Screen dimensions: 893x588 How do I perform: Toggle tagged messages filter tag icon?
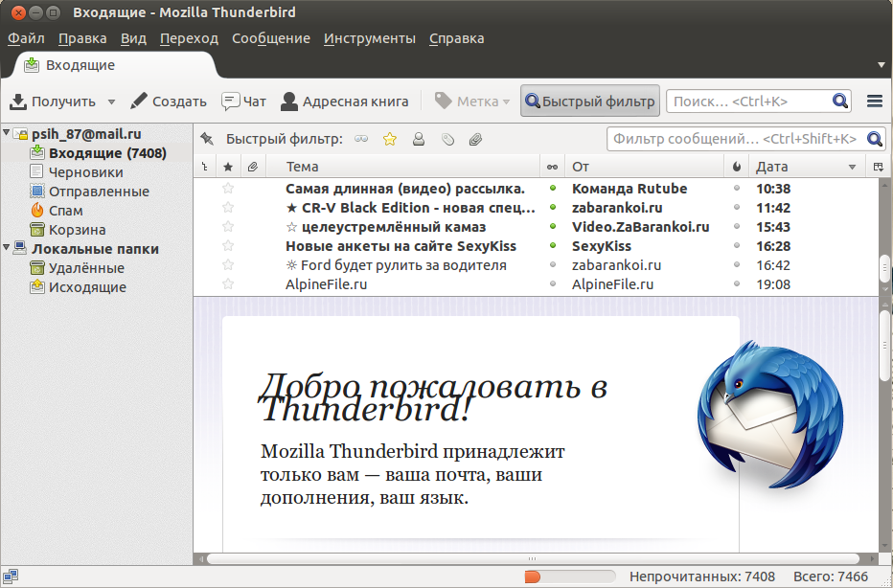448,139
